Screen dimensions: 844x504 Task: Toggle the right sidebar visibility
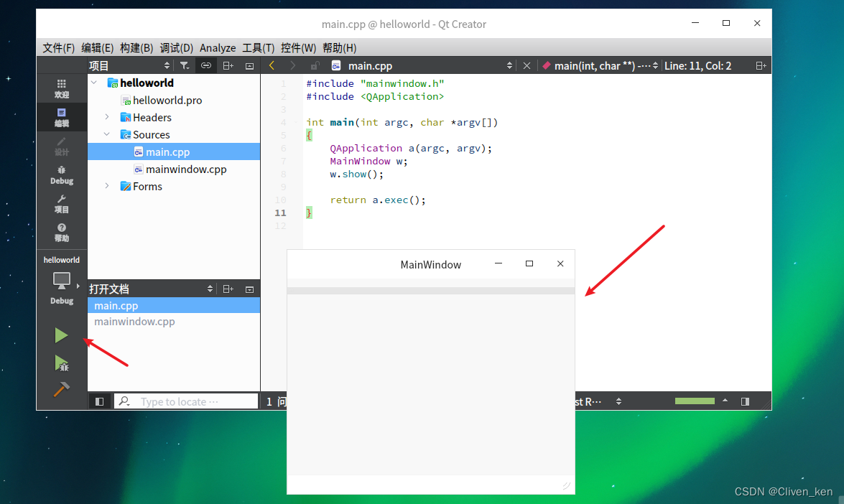(x=745, y=401)
